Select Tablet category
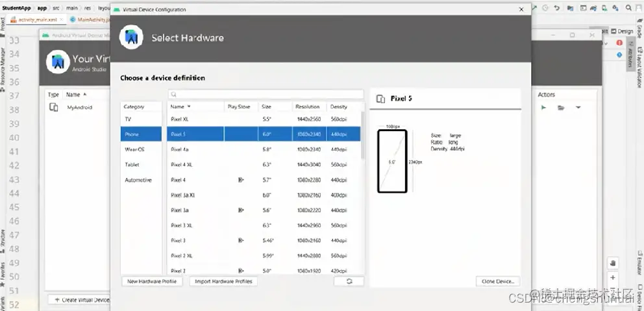This screenshot has width=644, height=311. [141, 164]
